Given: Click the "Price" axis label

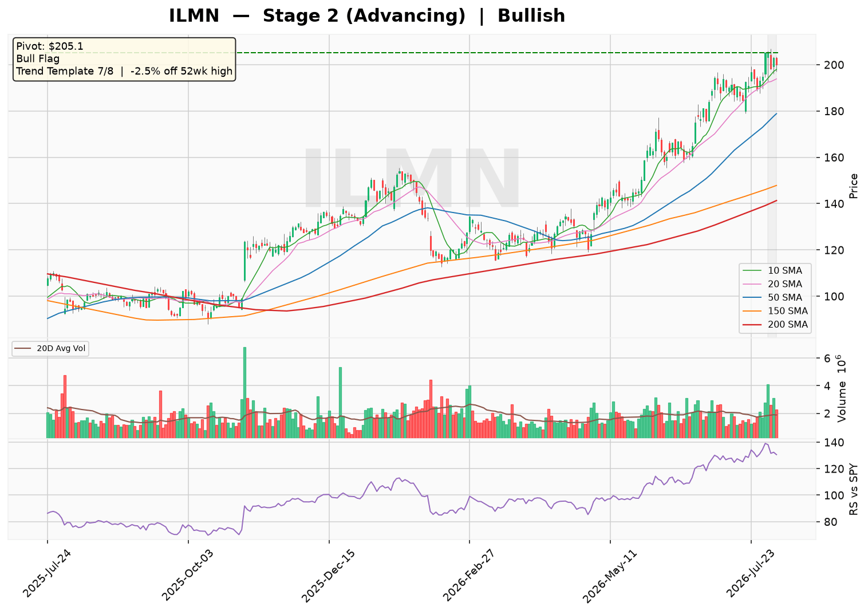Looking at the screenshot, I should point(854,186).
